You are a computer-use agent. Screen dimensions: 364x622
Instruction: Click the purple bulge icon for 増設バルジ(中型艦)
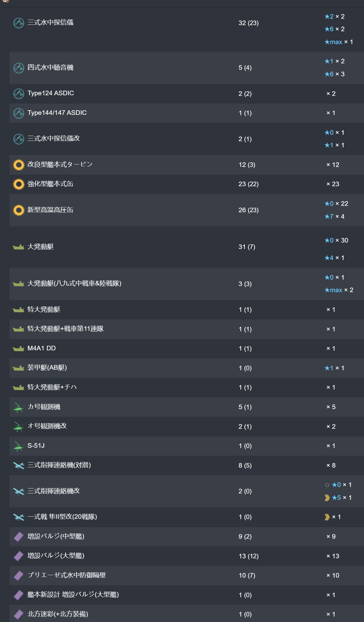click(19, 537)
